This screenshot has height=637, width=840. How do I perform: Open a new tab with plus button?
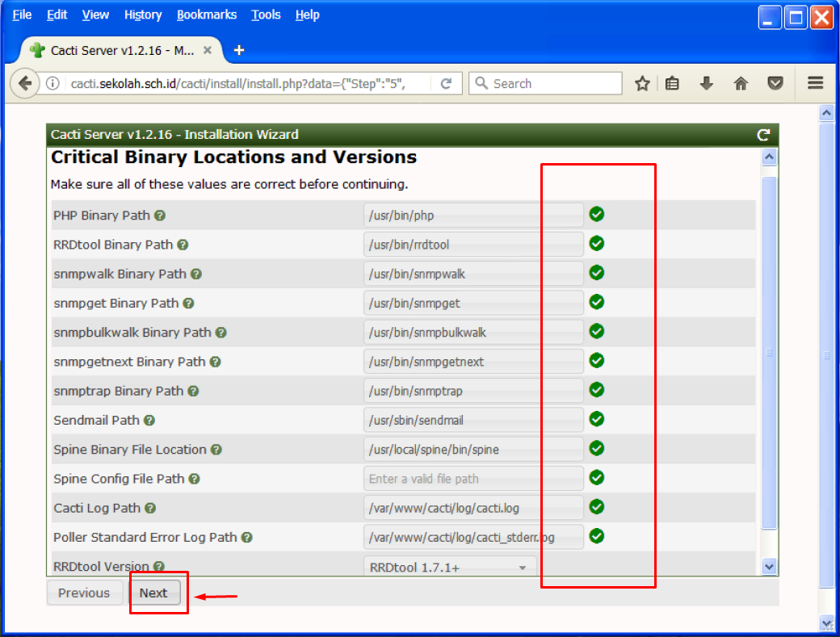238,50
